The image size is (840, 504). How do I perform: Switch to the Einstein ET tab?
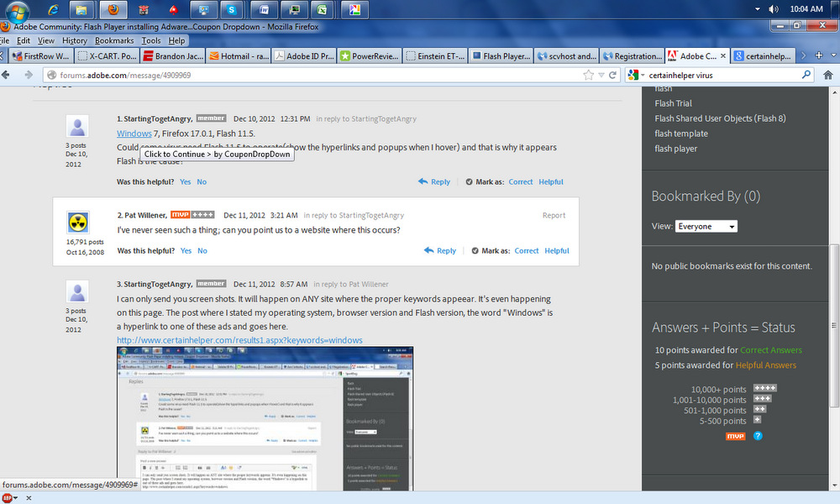(435, 55)
